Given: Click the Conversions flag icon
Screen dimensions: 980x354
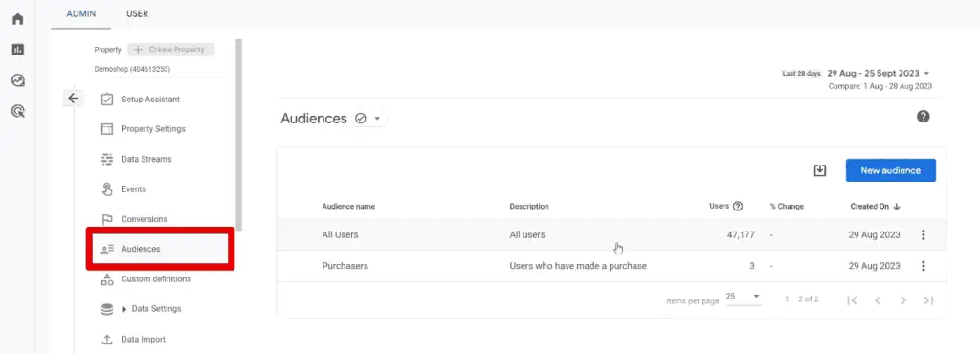Looking at the screenshot, I should [x=107, y=219].
